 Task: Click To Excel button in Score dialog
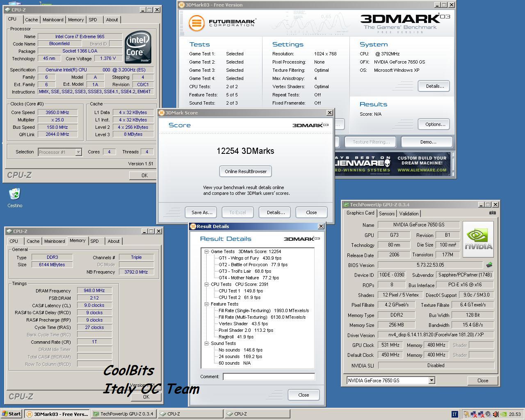pos(237,212)
